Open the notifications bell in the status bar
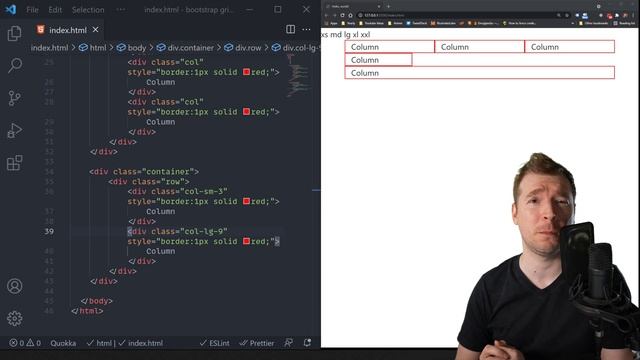 307,343
